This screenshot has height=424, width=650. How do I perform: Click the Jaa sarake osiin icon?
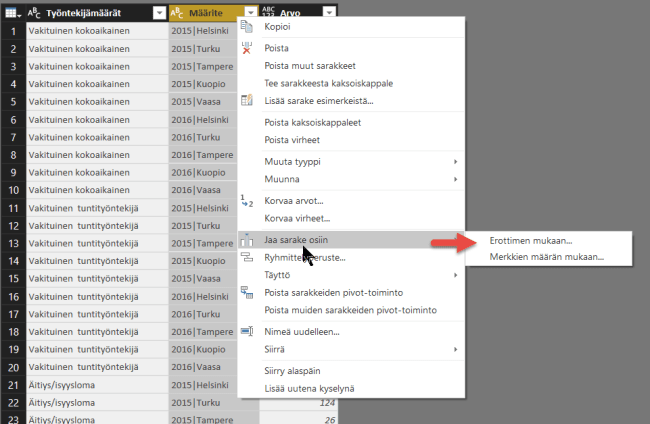pyautogui.click(x=247, y=240)
